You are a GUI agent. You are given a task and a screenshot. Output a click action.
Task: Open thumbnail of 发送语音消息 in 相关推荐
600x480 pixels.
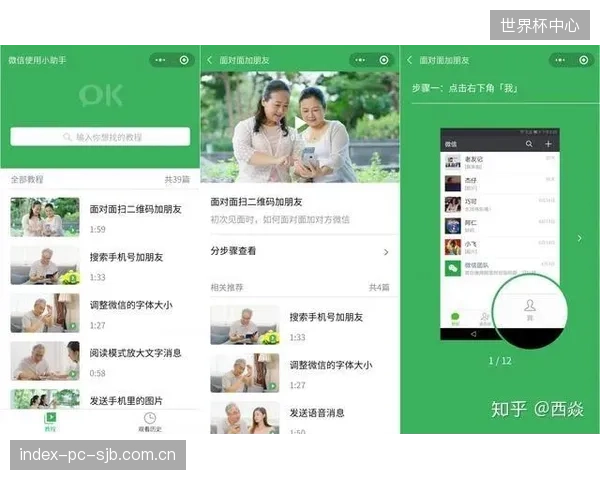pos(245,417)
